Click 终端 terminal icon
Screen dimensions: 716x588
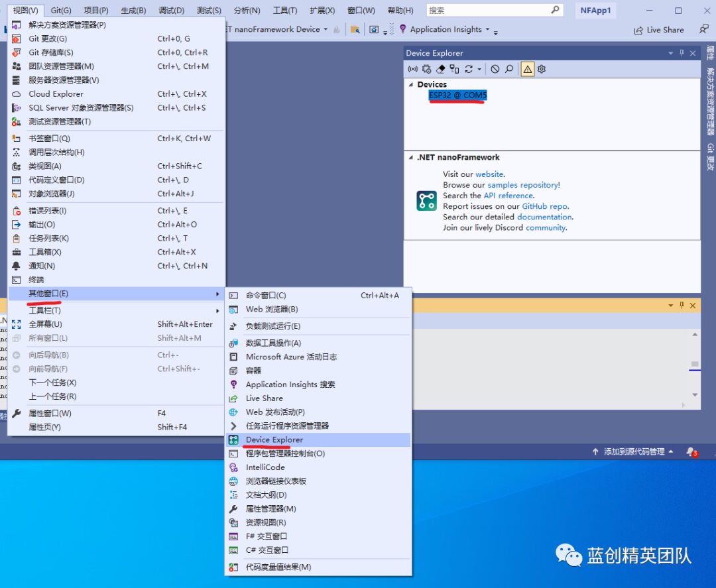17,280
